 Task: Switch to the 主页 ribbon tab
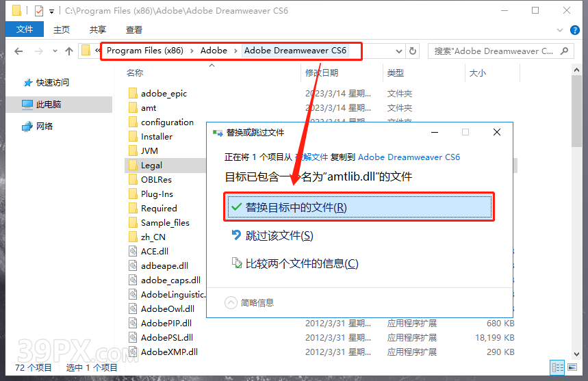[62, 29]
